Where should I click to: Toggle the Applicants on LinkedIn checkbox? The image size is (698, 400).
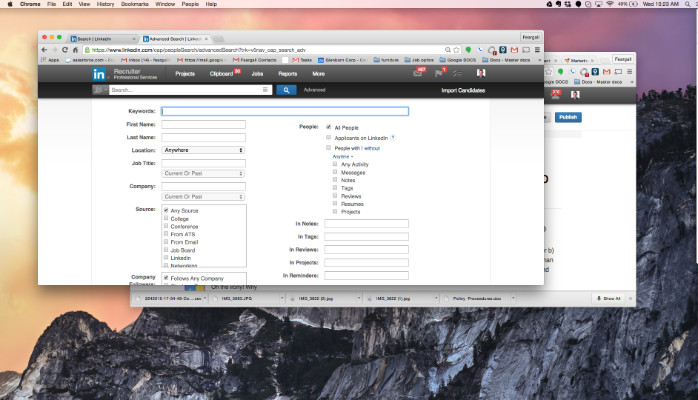click(329, 137)
